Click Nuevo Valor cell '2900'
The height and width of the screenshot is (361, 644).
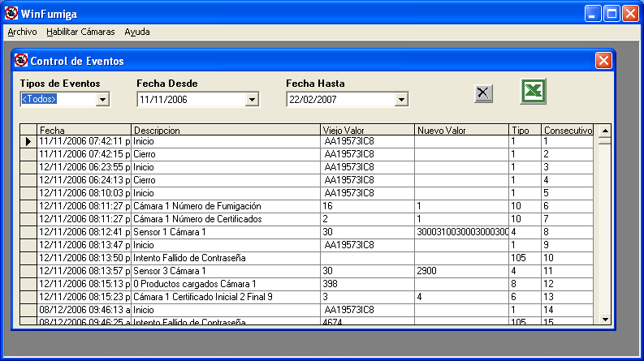click(x=461, y=271)
